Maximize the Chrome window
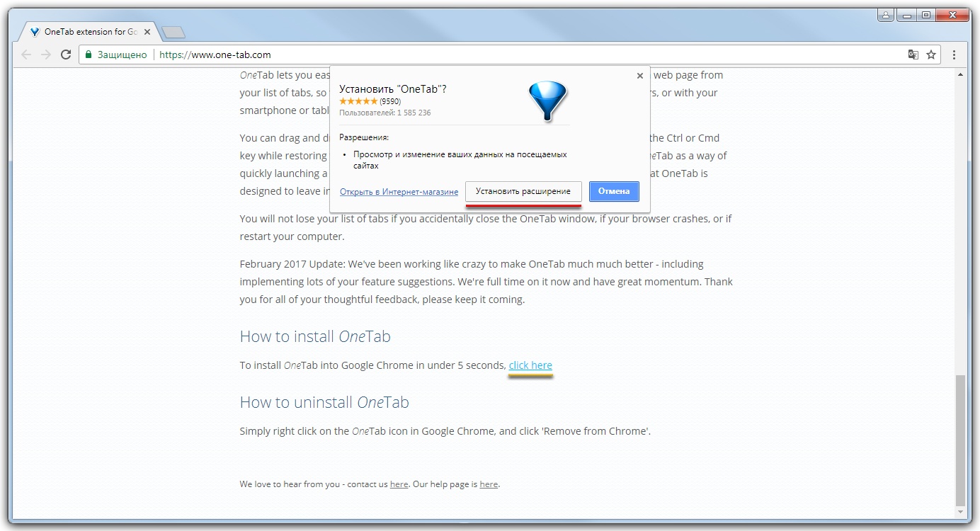Viewport: 980px width, 531px height. (925, 14)
